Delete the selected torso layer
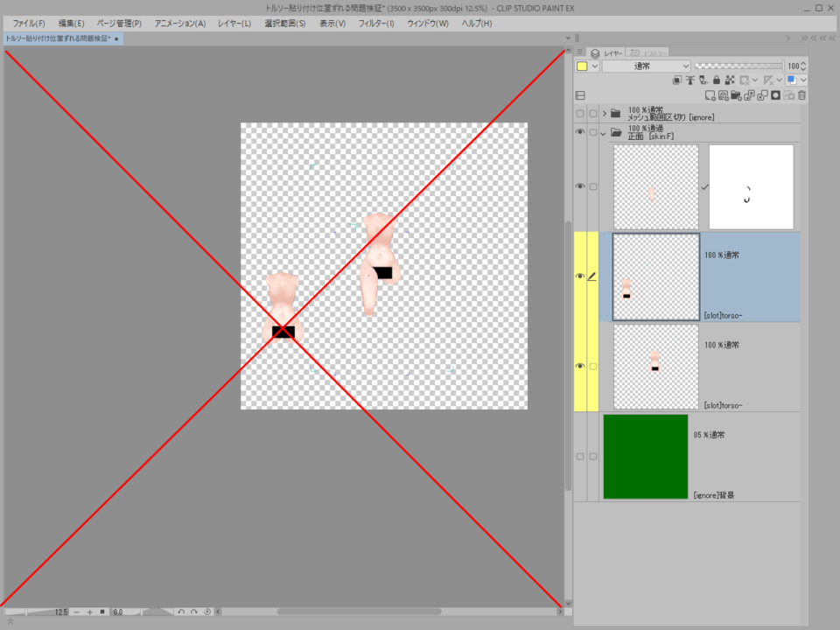 (801, 94)
